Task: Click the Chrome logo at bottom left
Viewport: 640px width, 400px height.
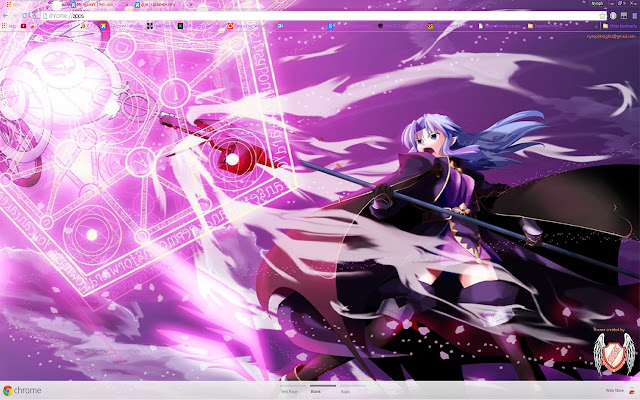Action: tap(22, 390)
